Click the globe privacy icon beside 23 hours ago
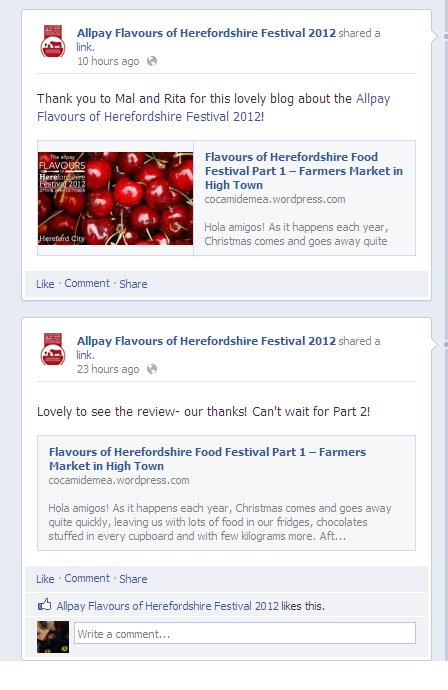The image size is (448, 690). point(152,369)
